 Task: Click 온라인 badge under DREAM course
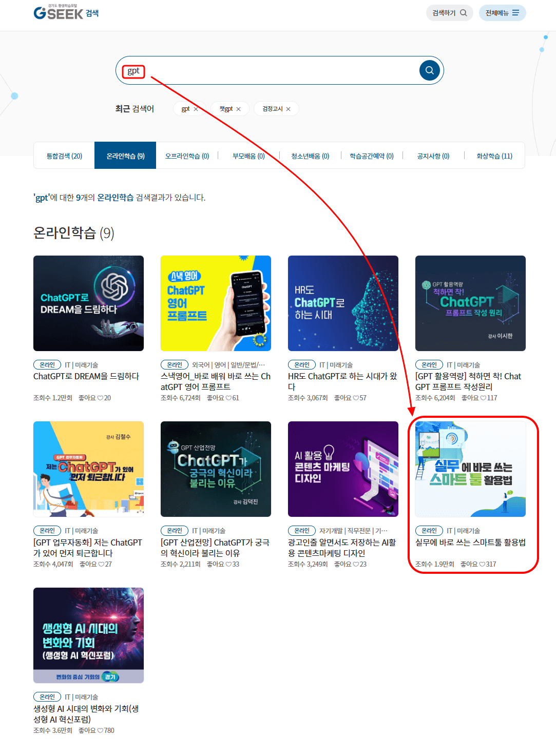click(47, 365)
